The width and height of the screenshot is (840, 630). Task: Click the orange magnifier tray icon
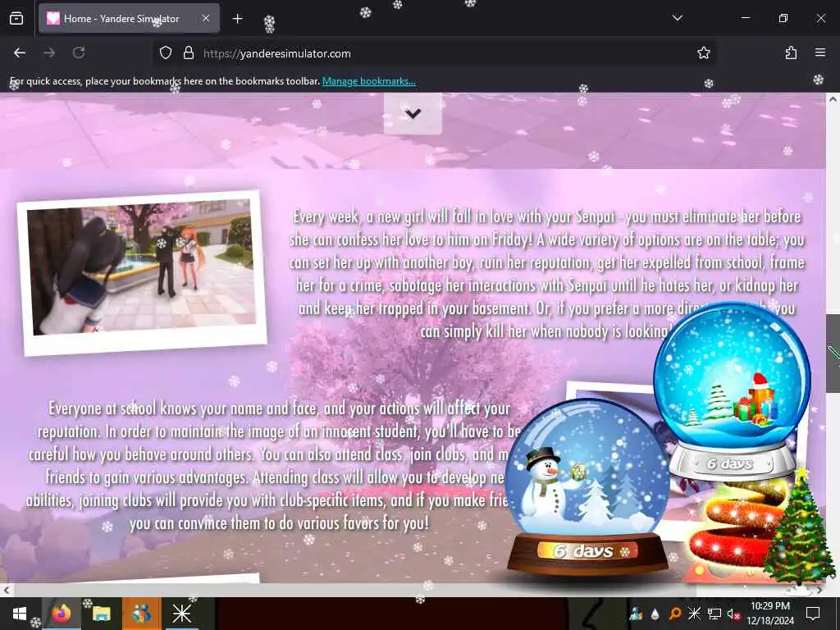coord(674,614)
